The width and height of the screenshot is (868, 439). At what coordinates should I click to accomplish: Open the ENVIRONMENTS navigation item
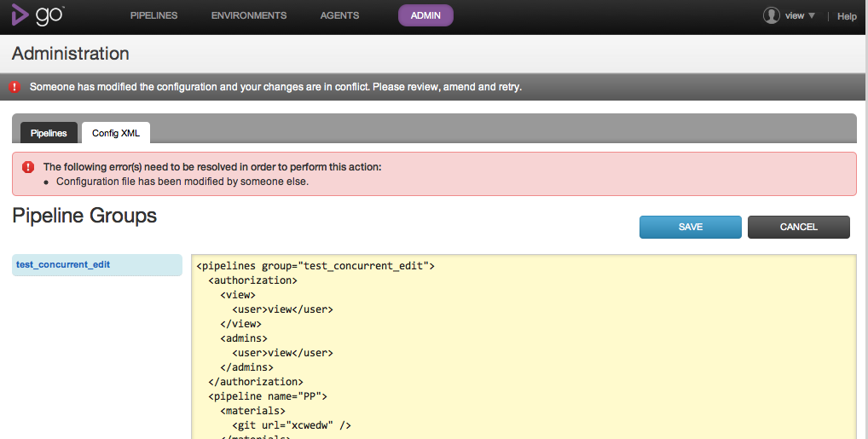[249, 15]
